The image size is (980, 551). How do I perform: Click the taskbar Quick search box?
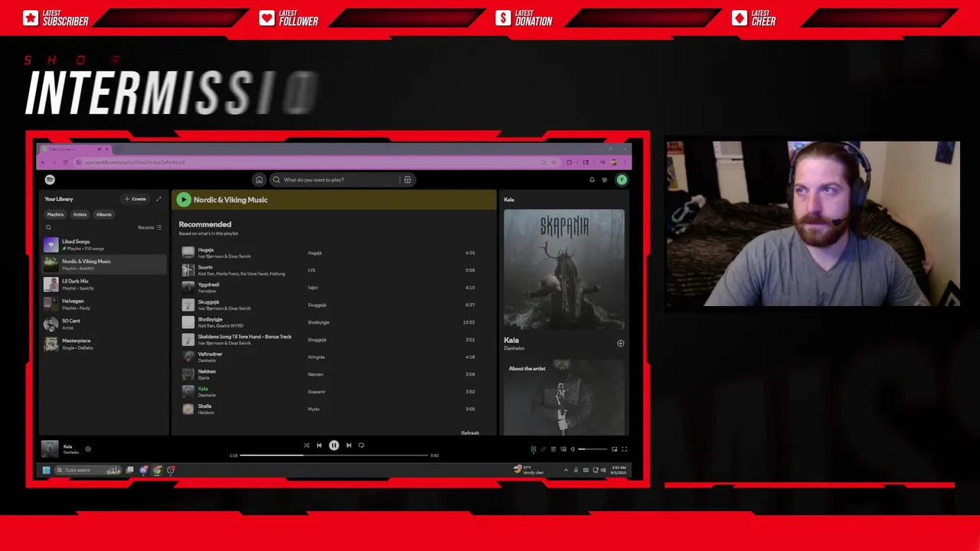(x=88, y=470)
